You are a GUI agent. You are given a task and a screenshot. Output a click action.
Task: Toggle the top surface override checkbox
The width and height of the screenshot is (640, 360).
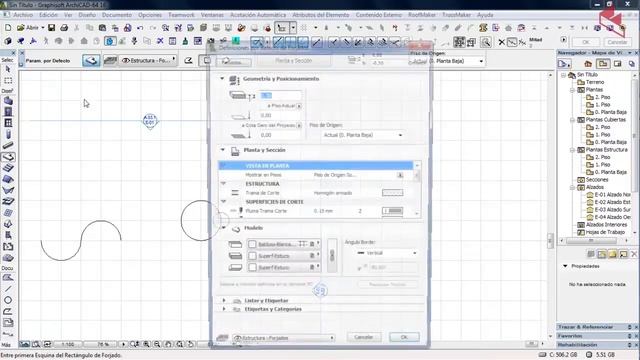pos(252,244)
